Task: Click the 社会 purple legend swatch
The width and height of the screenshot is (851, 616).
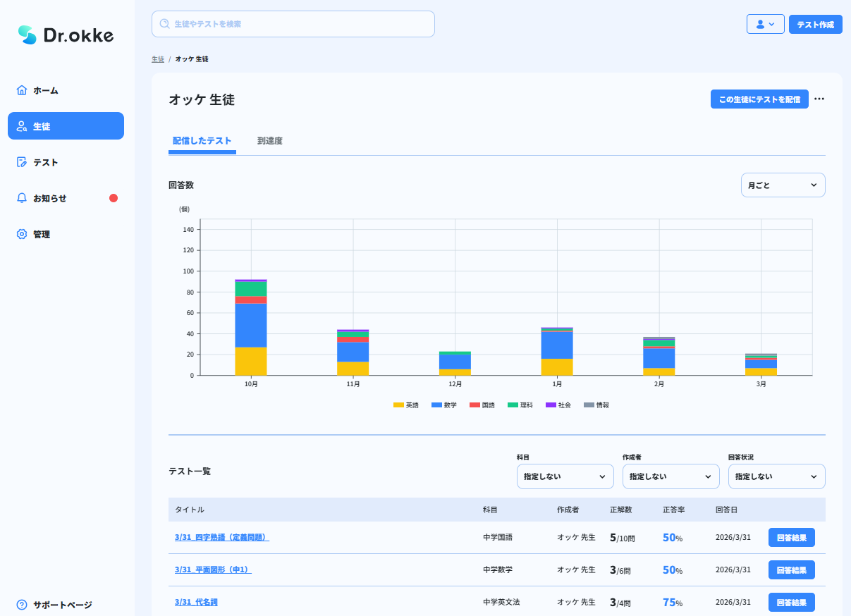Action: tap(551, 405)
